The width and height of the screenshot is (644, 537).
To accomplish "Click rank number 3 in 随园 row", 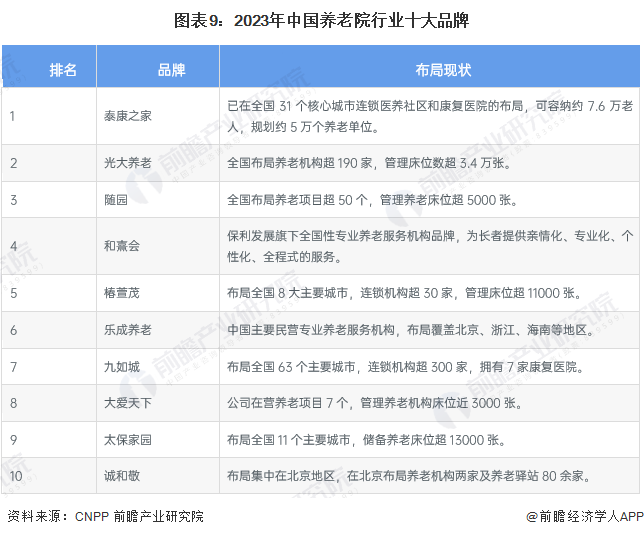I will click(x=14, y=200).
